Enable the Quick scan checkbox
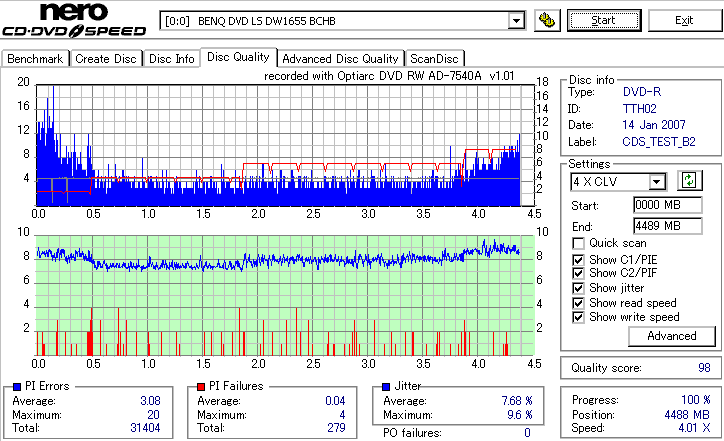The height and width of the screenshot is (441, 724). 578,243
